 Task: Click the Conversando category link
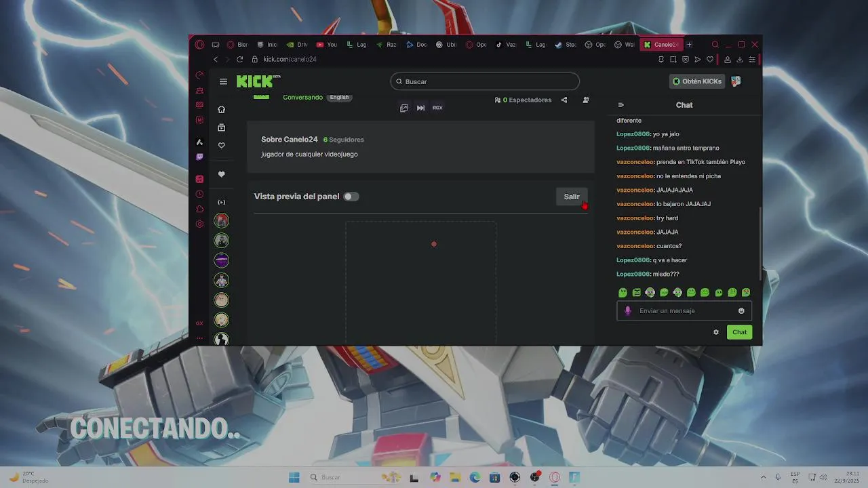click(302, 97)
